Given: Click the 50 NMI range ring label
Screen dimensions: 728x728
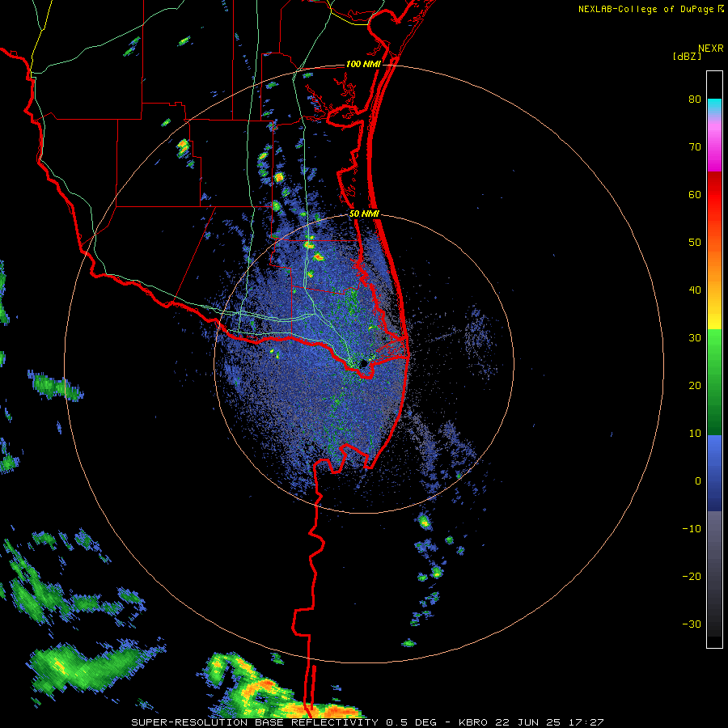Looking at the screenshot, I should pyautogui.click(x=364, y=214).
